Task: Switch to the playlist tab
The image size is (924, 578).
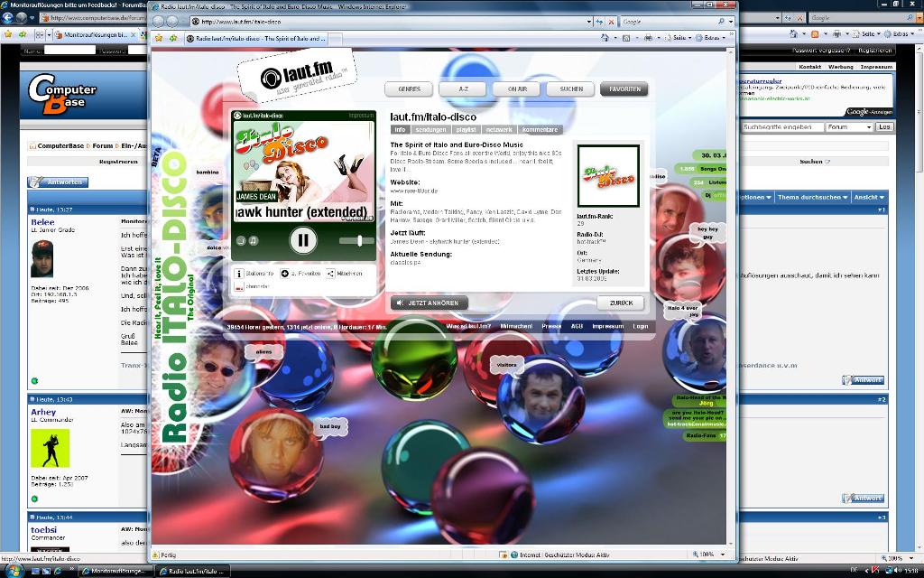Action: [467, 130]
